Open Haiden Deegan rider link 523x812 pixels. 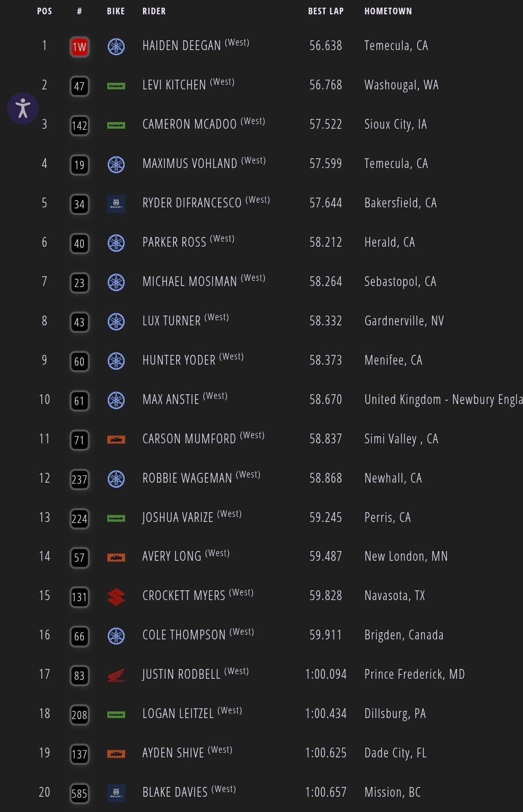pos(181,46)
